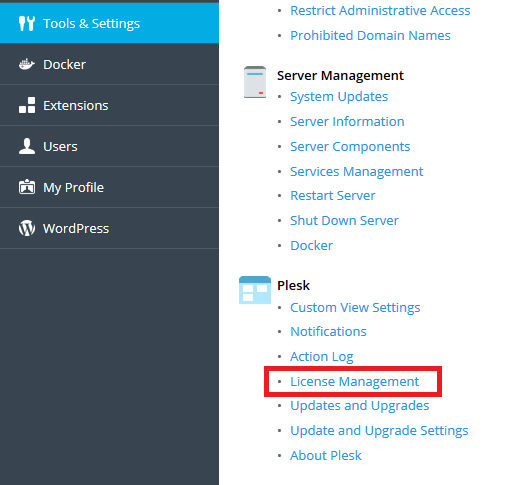
Task: Click the WordPress logo icon
Action: [x=27, y=228]
